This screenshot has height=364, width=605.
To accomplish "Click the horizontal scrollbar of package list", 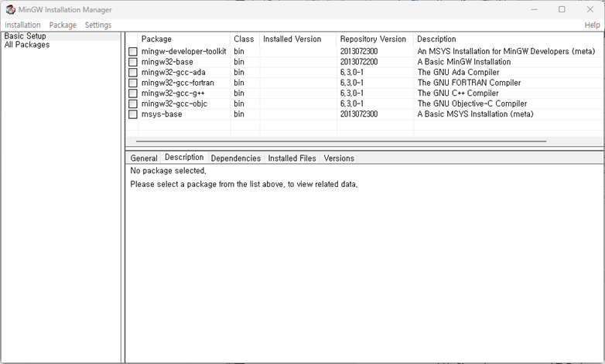I will pyautogui.click(x=341, y=141).
